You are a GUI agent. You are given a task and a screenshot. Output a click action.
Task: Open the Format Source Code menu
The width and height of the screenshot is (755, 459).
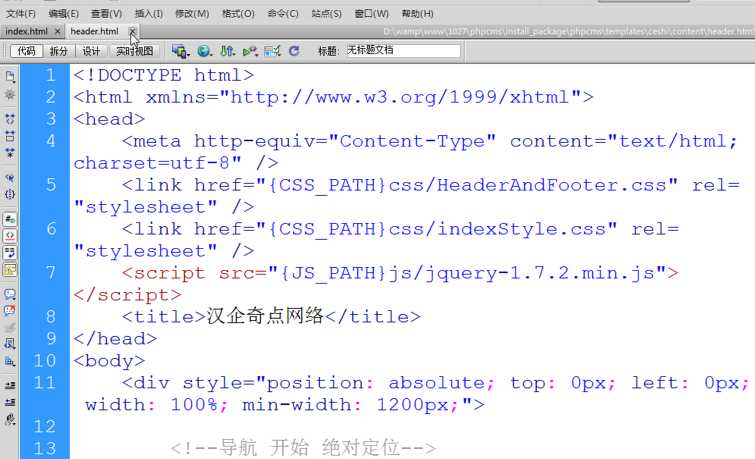coord(10,419)
